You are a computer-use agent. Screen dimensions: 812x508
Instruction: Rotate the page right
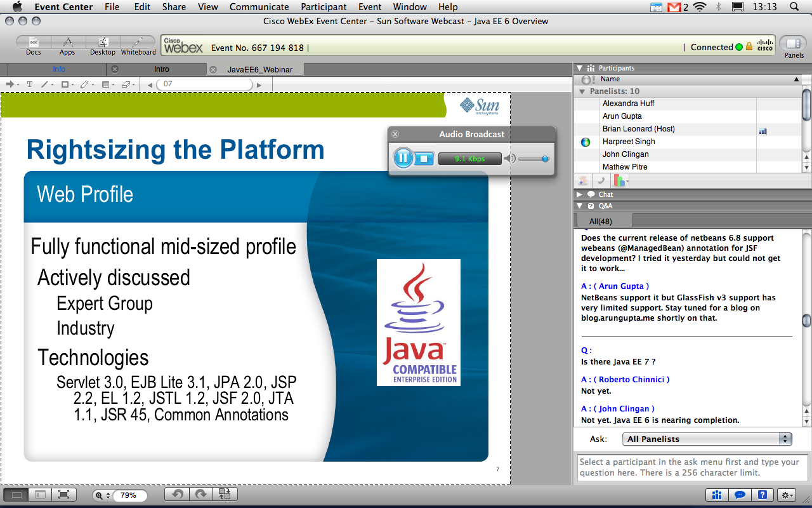pos(201,495)
